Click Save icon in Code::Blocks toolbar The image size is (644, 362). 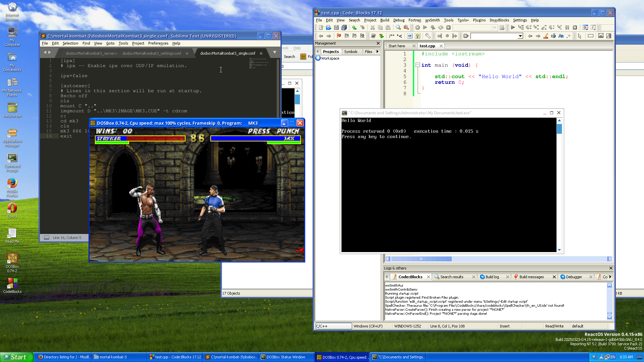[336, 28]
